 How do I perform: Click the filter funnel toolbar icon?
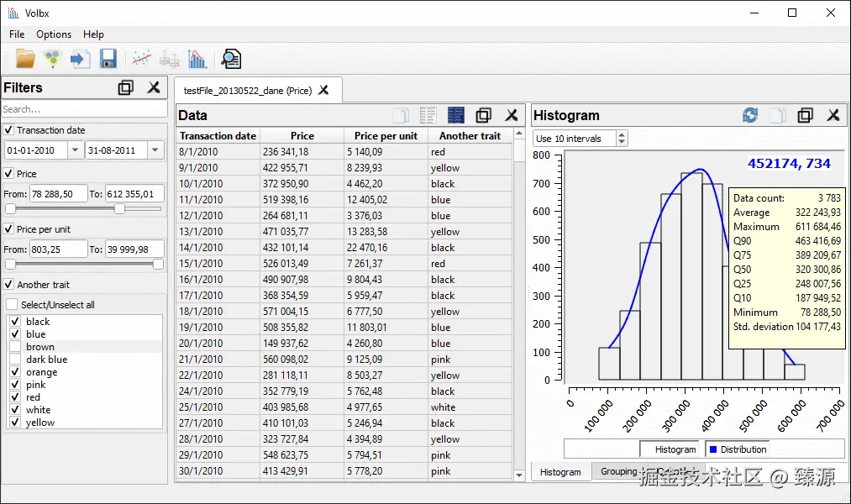pos(53,59)
